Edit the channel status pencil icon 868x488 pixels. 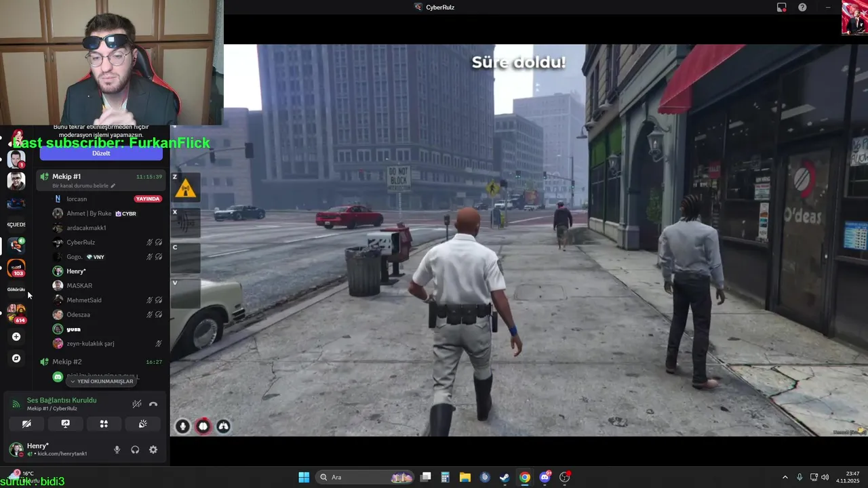(113, 186)
